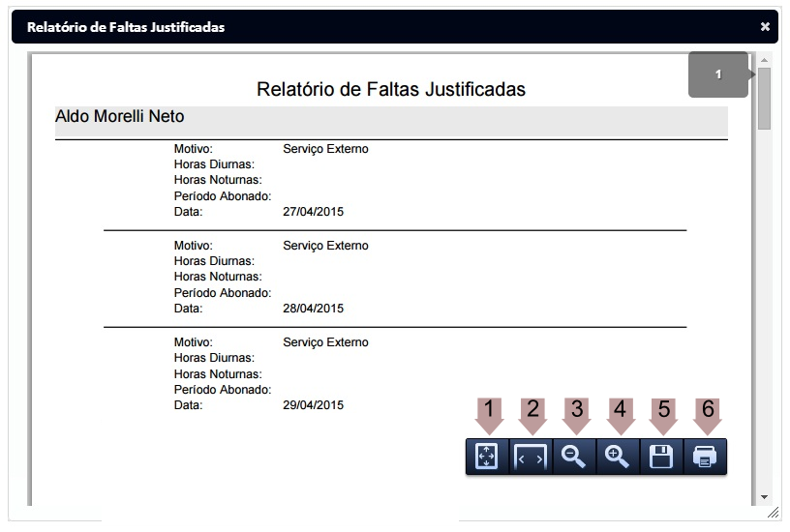
Task: Click the dialog title bar text
Action: coord(126,27)
